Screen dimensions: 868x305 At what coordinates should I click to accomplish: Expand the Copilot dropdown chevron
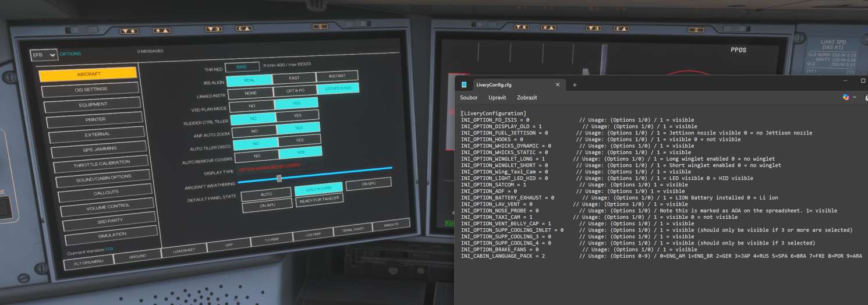click(855, 98)
